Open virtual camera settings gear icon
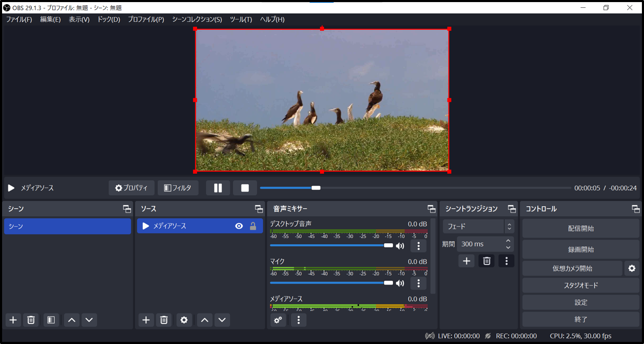The image size is (644, 344). coord(632,268)
